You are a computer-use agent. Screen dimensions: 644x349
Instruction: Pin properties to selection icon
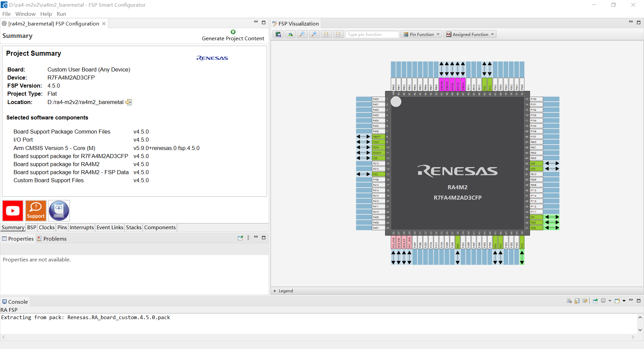pyautogui.click(x=240, y=238)
